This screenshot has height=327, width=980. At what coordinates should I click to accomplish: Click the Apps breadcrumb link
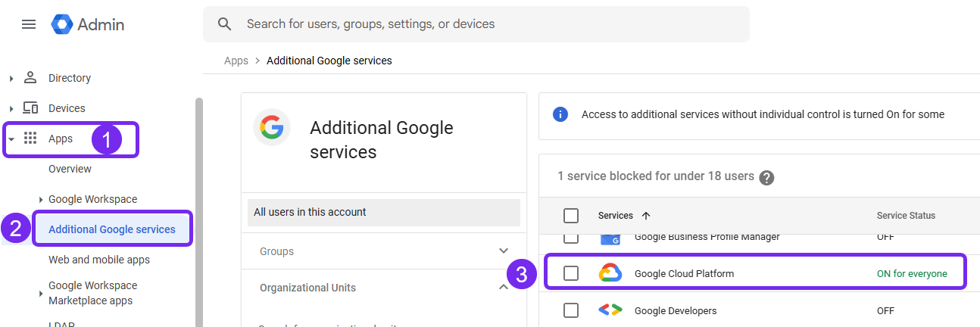tap(236, 61)
